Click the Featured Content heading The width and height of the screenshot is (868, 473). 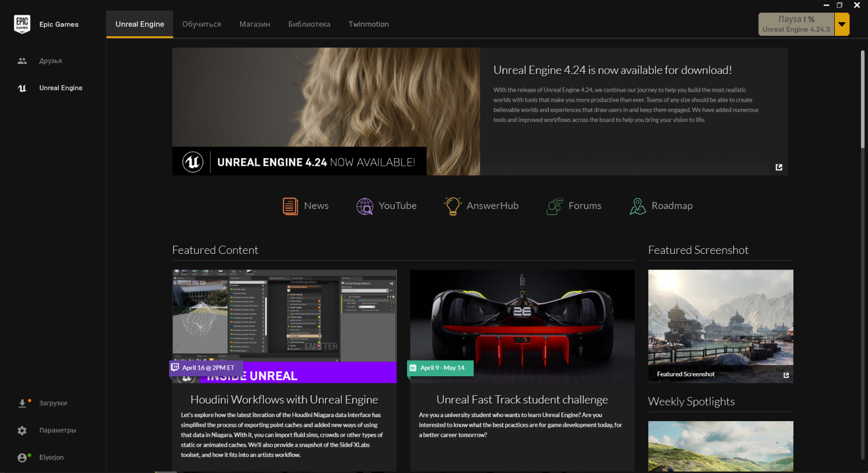pyautogui.click(x=215, y=250)
